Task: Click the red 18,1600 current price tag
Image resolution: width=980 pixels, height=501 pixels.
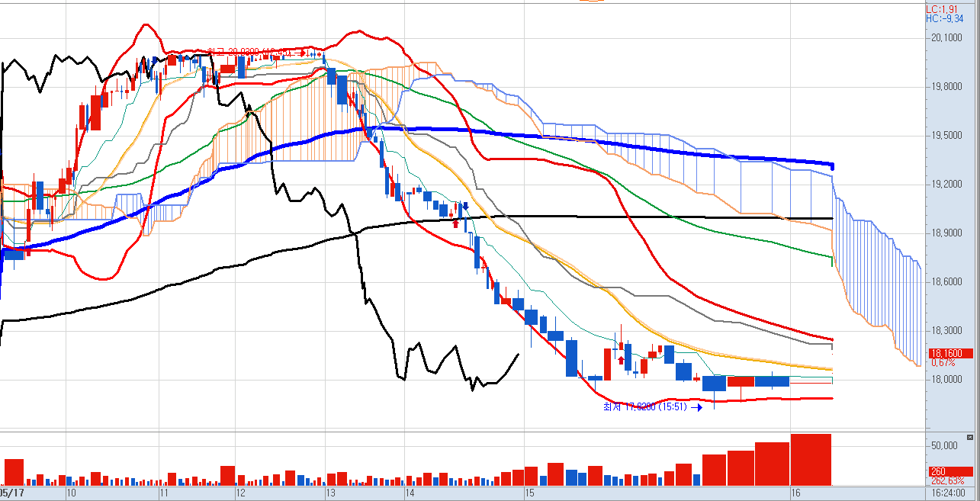Action: (x=950, y=354)
